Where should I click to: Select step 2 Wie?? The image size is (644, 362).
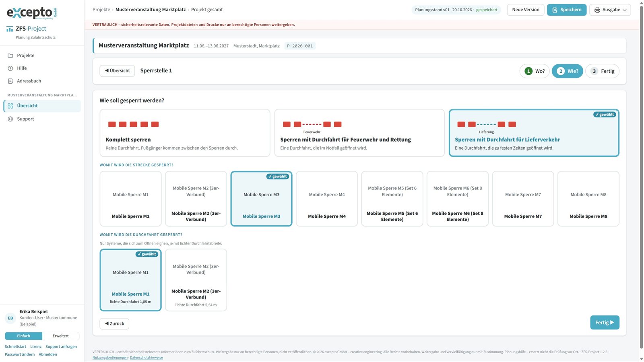[568, 71]
